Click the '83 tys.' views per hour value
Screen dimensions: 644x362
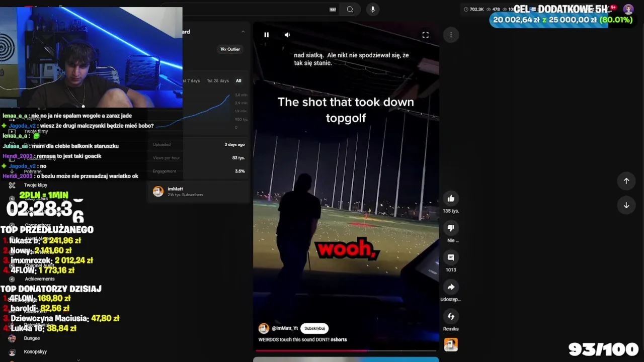238,158
